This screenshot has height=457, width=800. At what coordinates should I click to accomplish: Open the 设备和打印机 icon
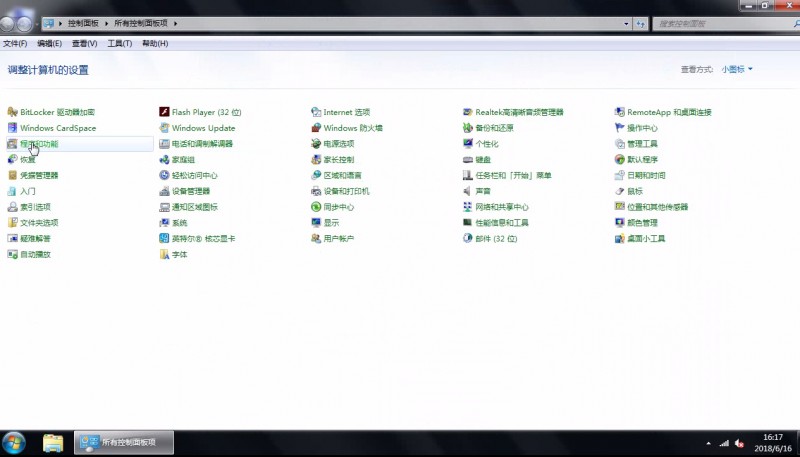[x=316, y=191]
